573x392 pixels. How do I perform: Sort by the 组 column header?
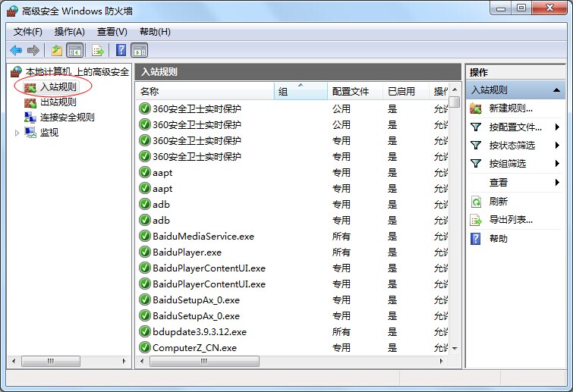[301, 91]
